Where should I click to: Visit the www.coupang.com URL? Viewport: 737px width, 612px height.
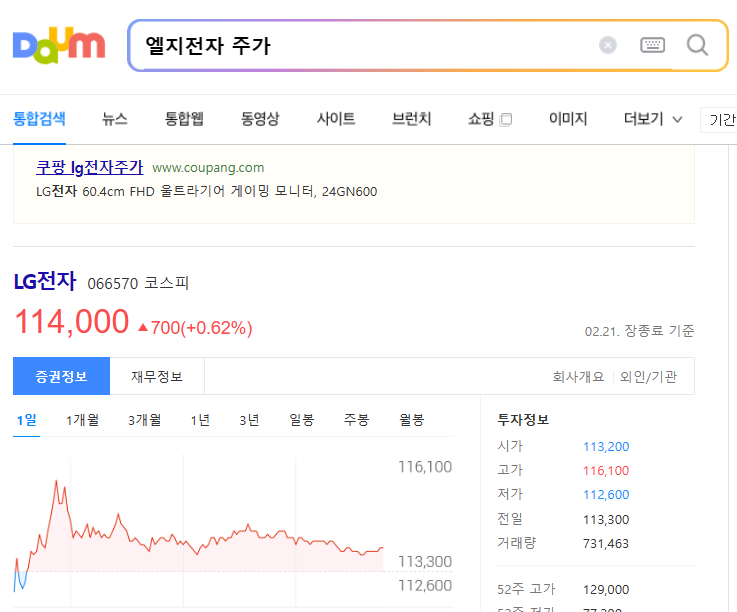[x=208, y=168]
